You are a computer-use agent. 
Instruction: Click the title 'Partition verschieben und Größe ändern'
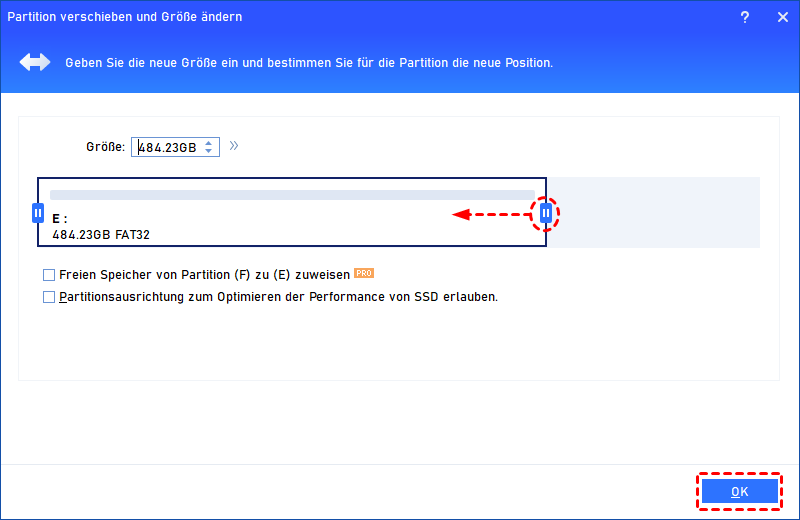coord(124,17)
